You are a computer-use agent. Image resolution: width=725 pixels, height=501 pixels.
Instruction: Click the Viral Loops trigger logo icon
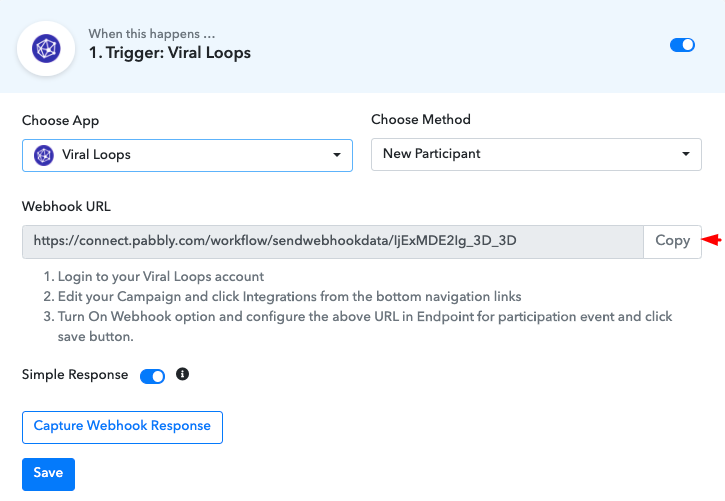tap(46, 49)
